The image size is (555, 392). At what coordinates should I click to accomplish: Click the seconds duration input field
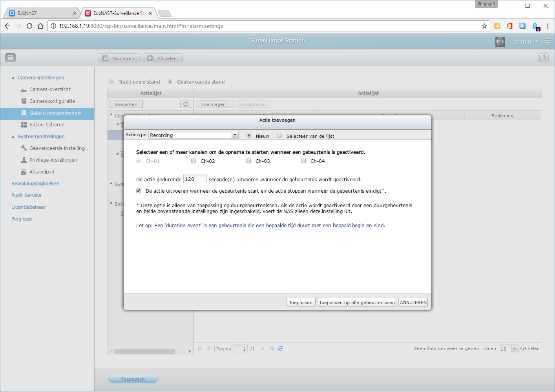tap(195, 179)
